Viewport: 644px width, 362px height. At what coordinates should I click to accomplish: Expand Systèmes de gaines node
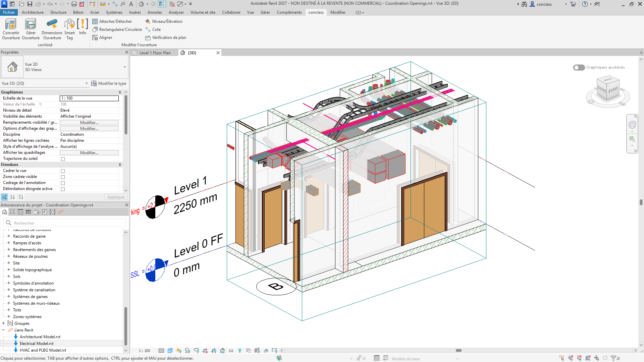9,297
